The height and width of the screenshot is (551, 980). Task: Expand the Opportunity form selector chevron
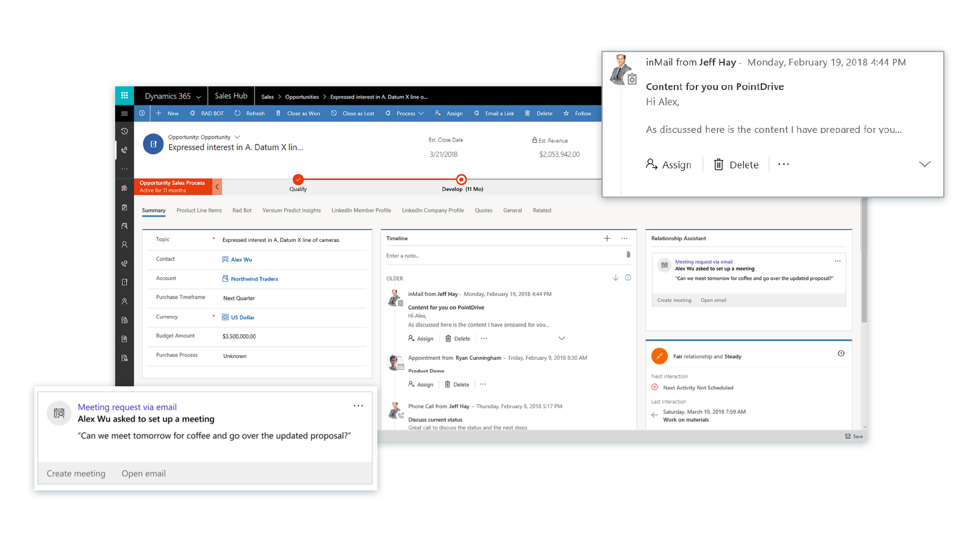coord(237,137)
